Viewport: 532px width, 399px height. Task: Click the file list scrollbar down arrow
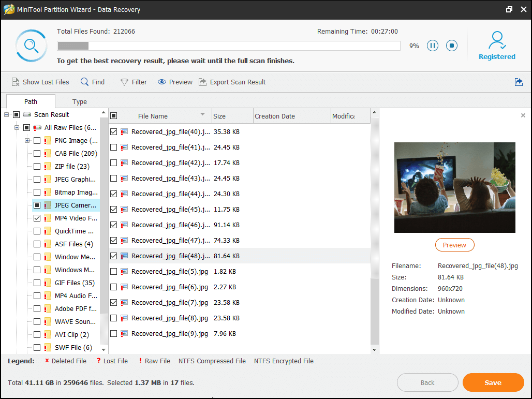374,350
